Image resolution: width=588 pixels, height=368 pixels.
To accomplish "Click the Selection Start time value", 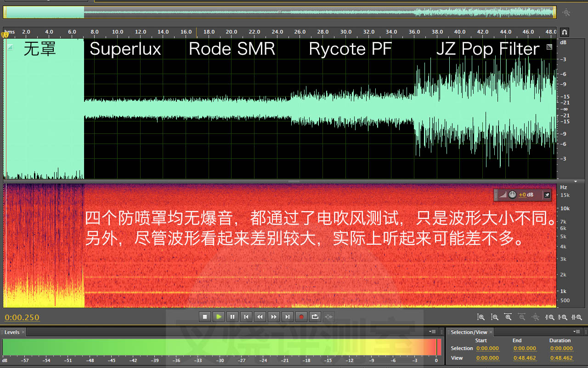I will point(487,348).
